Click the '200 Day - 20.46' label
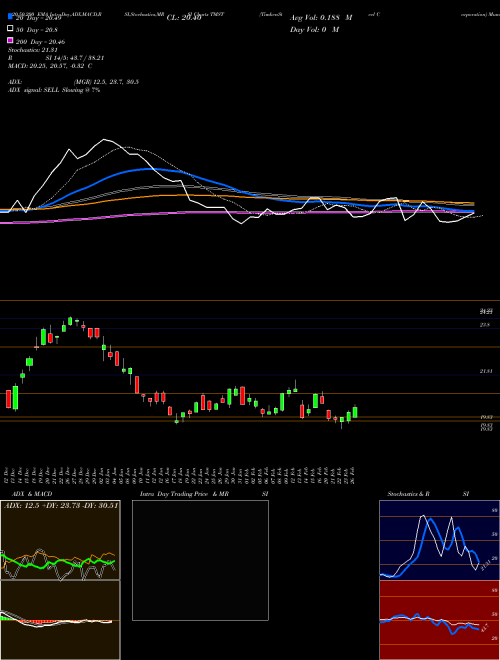This screenshot has width=500, height=660. pyautogui.click(x=40, y=41)
